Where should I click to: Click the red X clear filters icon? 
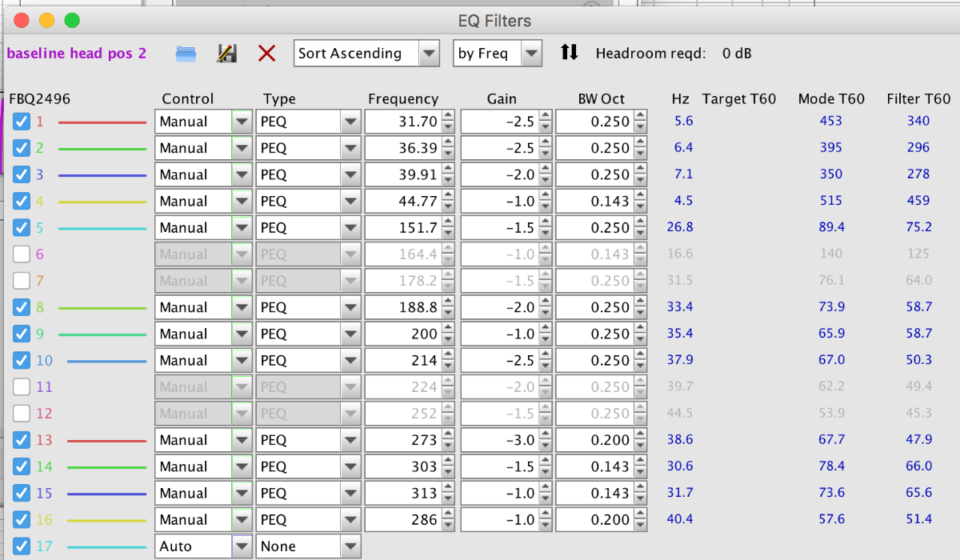[267, 54]
